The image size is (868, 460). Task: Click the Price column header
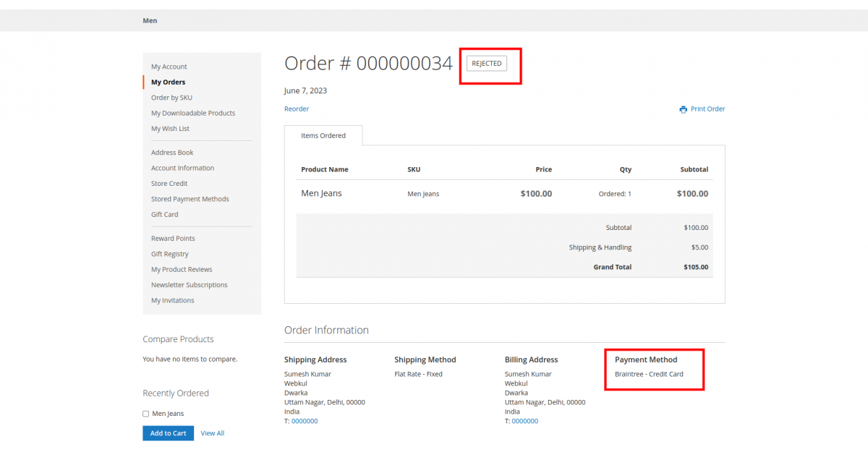tap(543, 169)
